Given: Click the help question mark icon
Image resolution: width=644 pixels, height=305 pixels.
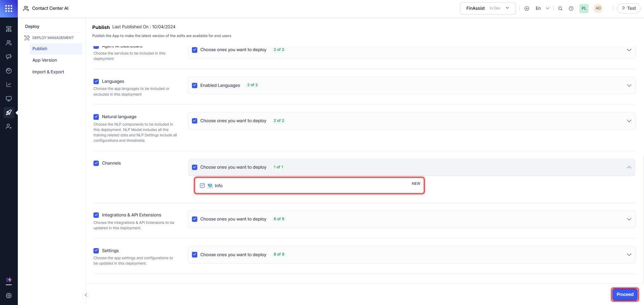Looking at the screenshot, I should (571, 8).
